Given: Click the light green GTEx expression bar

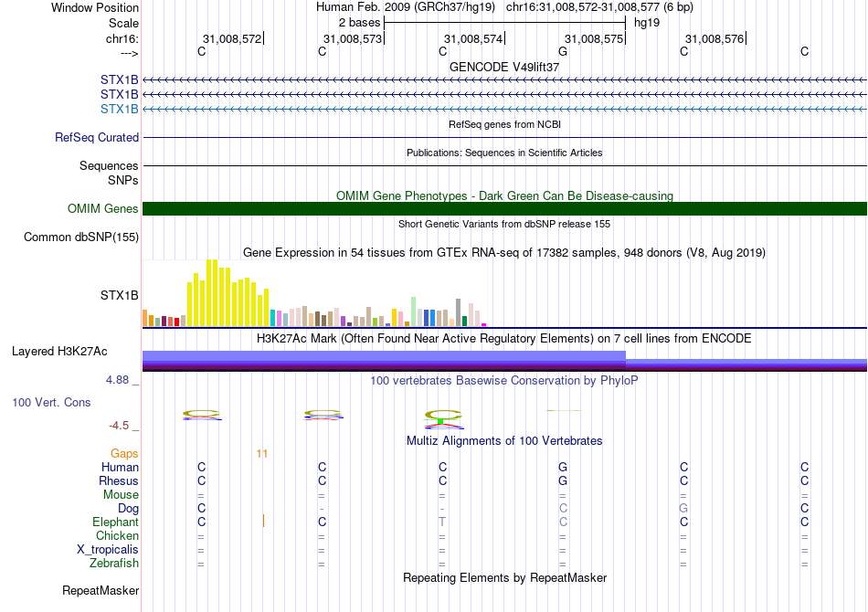Looking at the screenshot, I should (x=413, y=311).
